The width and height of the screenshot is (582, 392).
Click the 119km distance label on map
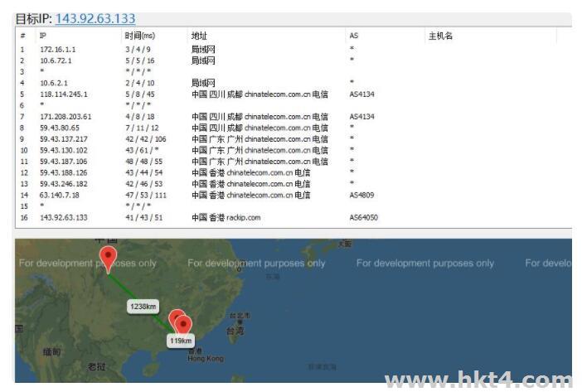181,341
